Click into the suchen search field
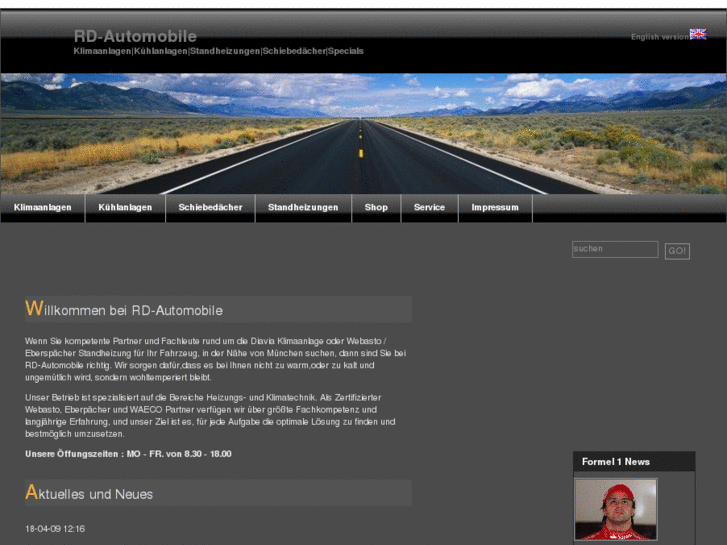Image resolution: width=727 pixels, height=545 pixels. [615, 250]
